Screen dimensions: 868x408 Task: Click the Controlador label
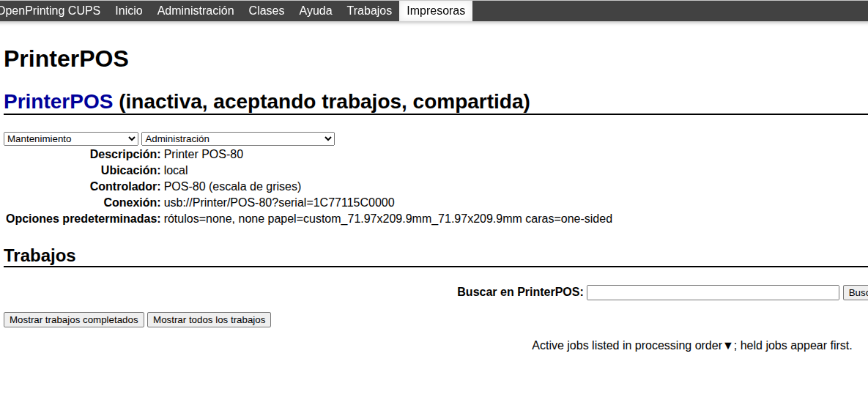click(x=125, y=187)
